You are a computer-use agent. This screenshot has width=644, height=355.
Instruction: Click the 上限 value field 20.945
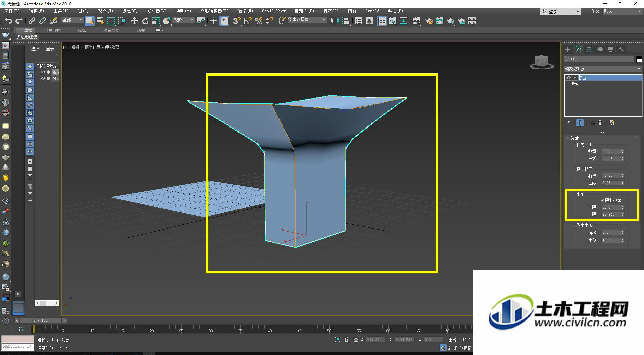point(610,215)
